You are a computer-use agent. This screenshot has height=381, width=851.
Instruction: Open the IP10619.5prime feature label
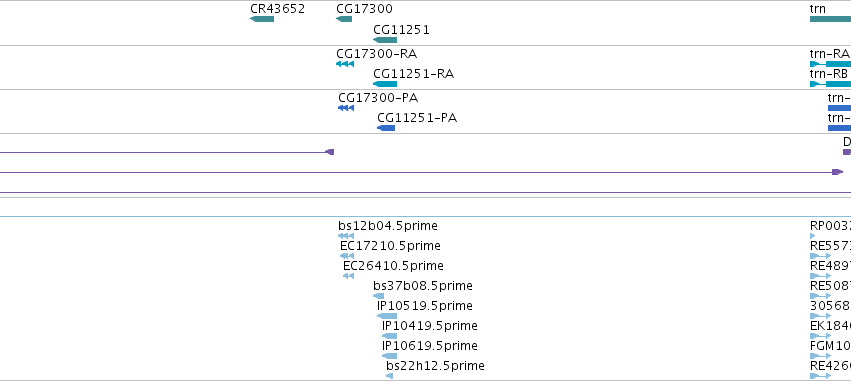pos(430,346)
